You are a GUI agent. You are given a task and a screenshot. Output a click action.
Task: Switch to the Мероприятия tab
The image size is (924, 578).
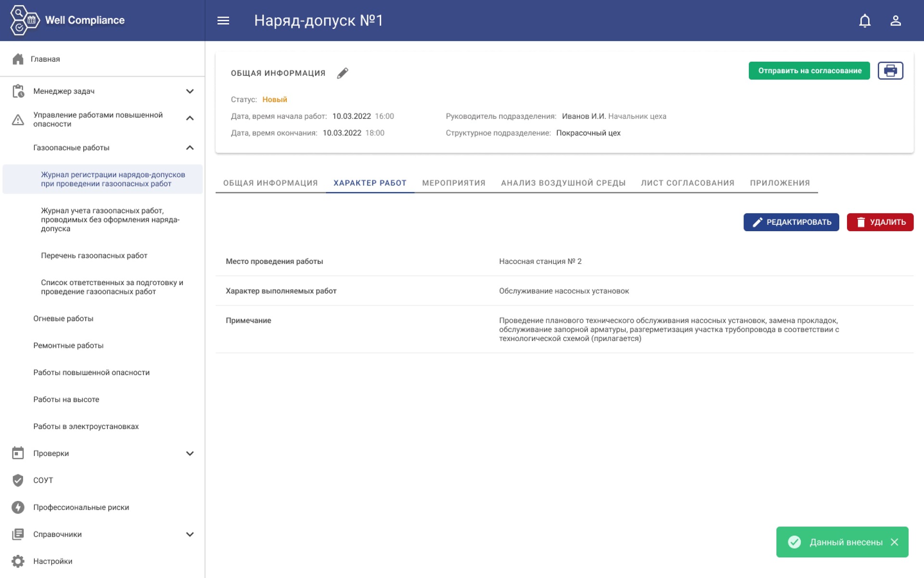click(x=453, y=183)
